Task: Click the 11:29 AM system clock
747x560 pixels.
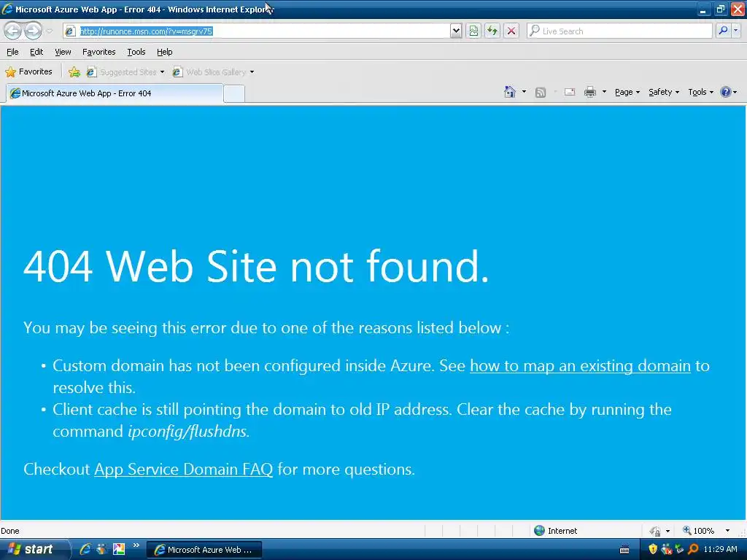Action: (x=720, y=549)
